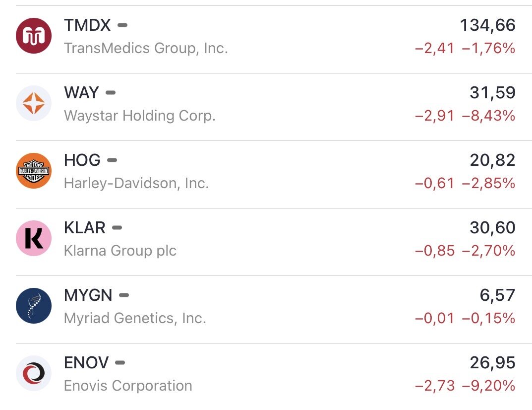532x410 pixels.
Task: Tap the pink Klarna logo icon
Action: (34, 238)
